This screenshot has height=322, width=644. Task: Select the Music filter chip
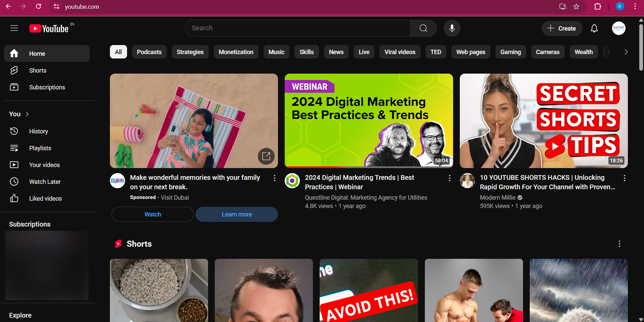276,52
